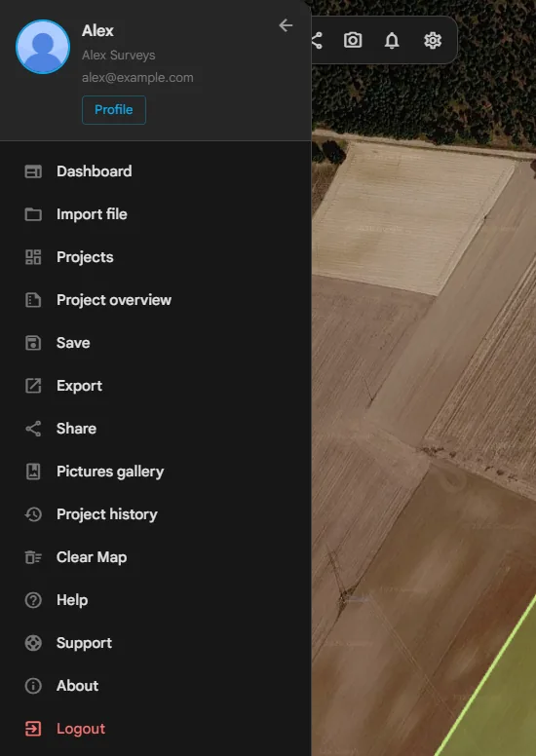Open notifications with the bell icon
Screen dimensions: 536x756
392,41
